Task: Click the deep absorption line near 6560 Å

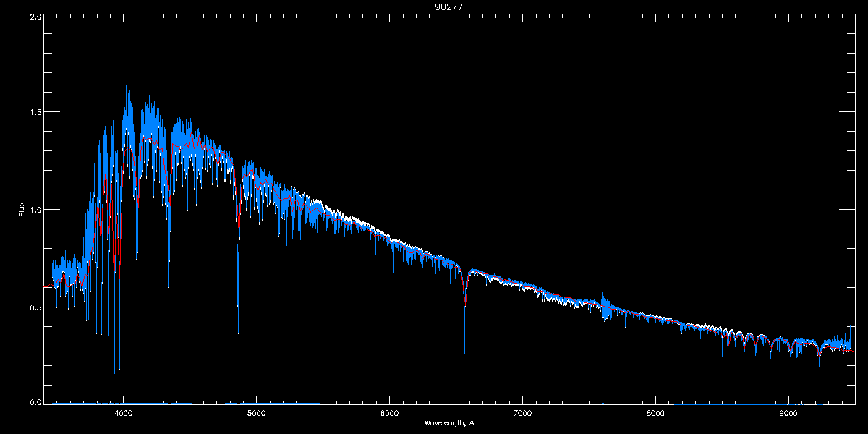Action: [464, 311]
